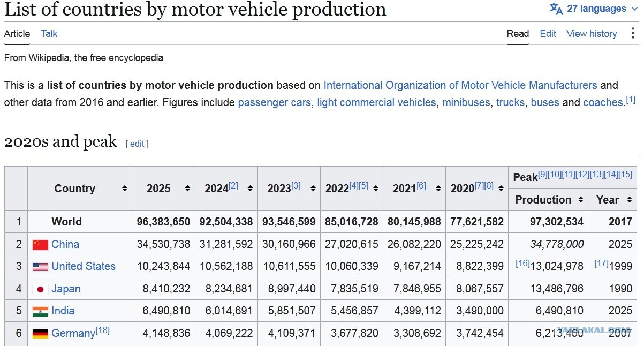The width and height of the screenshot is (644, 346).
Task: Sort table by Country column
Action: tap(125, 189)
